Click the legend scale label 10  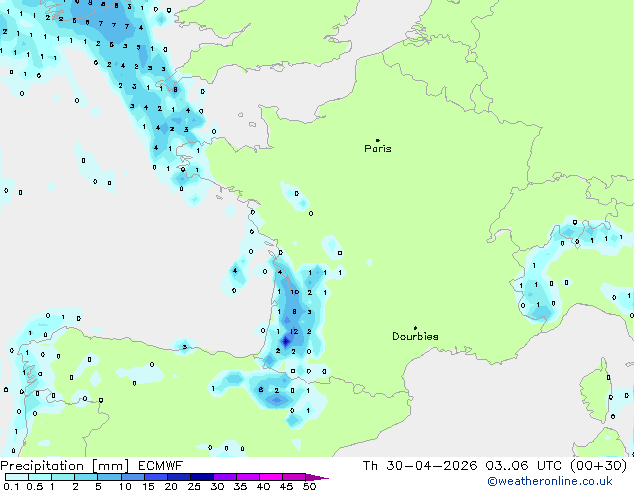pyautogui.click(x=125, y=486)
